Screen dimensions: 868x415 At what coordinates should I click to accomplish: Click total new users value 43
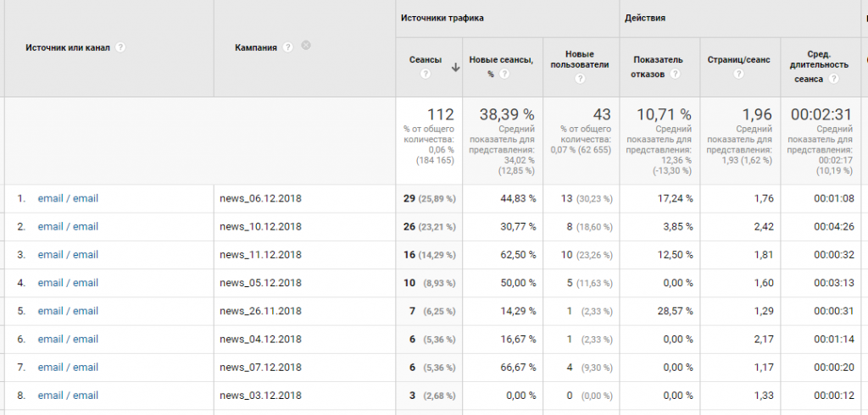[x=601, y=114]
